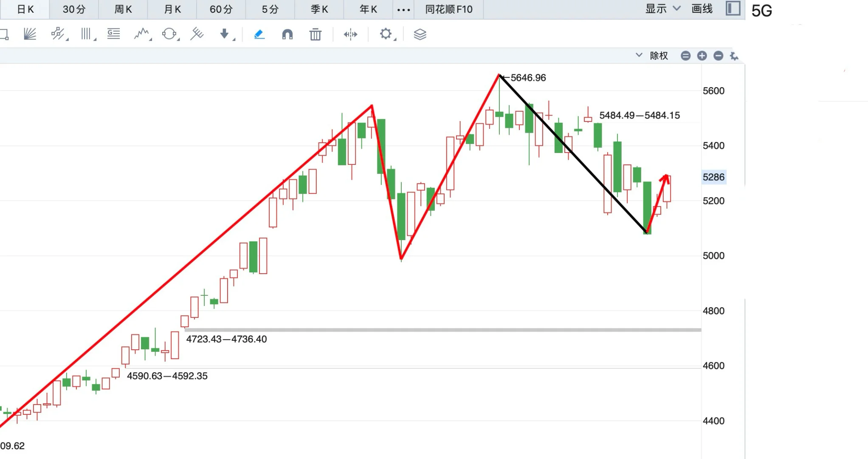This screenshot has height=459, width=868.
Task: Open the 显示 display dropdown
Action: pos(656,8)
